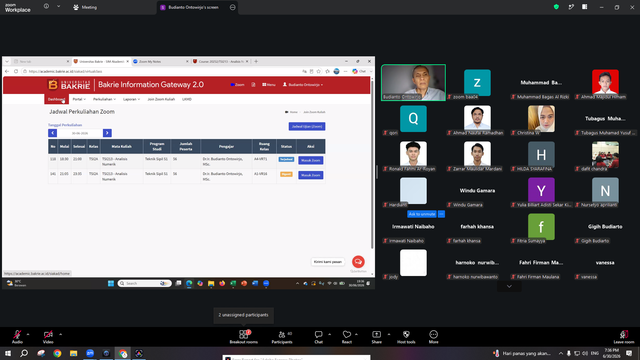Select the Dashboard menu in shared page

56,99
